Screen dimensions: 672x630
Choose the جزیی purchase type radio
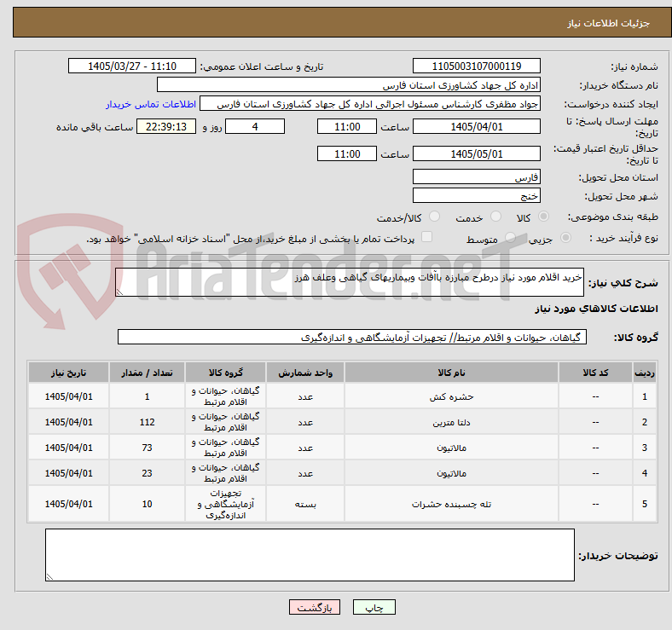(565, 238)
